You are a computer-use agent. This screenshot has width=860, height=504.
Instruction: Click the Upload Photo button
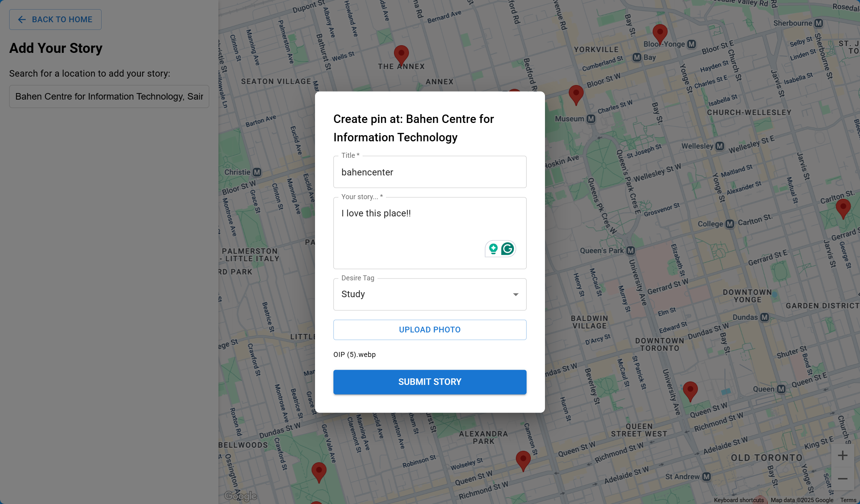tap(430, 330)
